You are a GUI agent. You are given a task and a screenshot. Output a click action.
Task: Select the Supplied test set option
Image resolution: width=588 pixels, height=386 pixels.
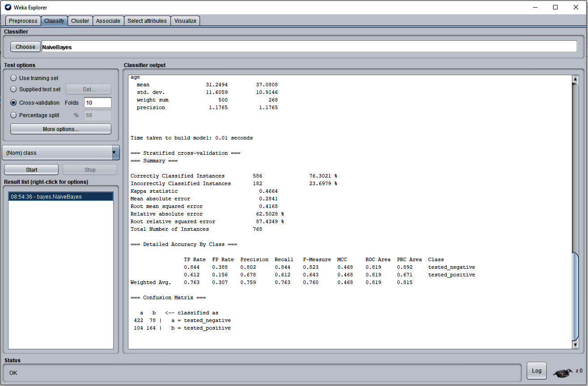coord(13,89)
